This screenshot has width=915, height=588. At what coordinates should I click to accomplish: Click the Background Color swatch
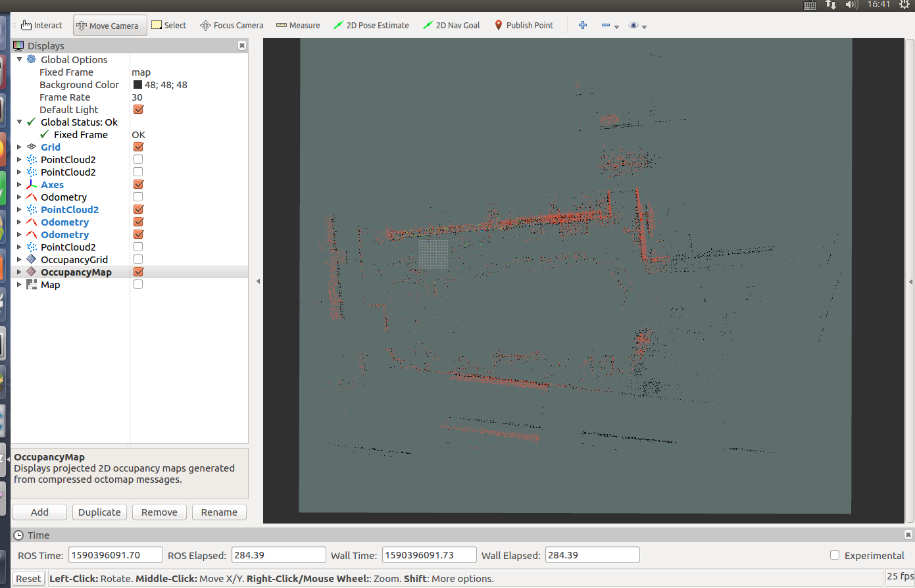tap(138, 84)
